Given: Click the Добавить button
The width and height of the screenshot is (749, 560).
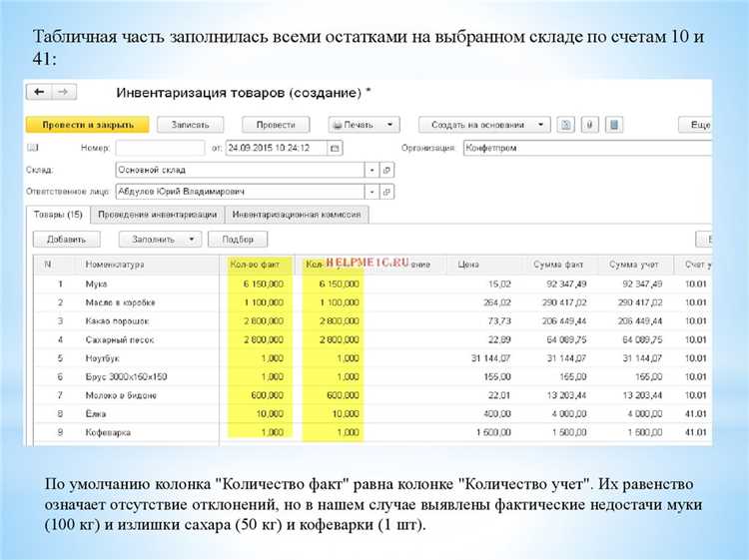Looking at the screenshot, I should [x=66, y=240].
